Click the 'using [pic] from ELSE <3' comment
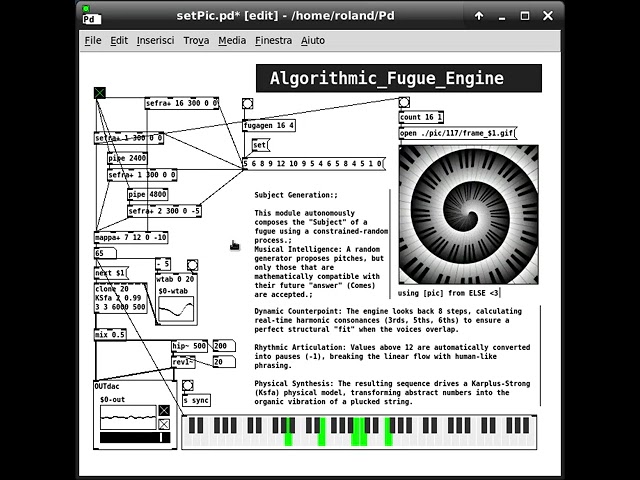The image size is (640, 480). (449, 293)
